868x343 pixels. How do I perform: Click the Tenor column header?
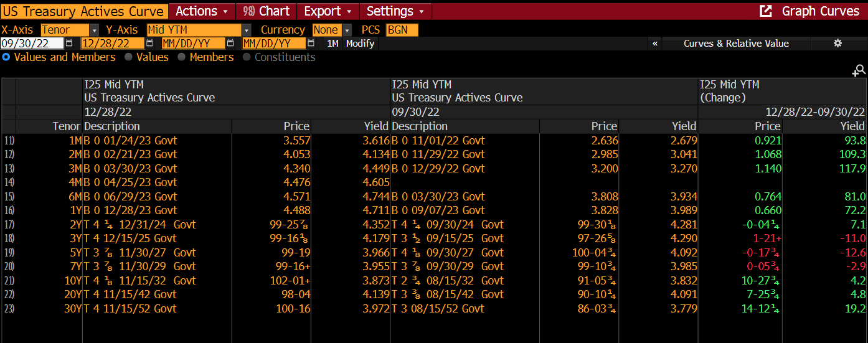(67, 126)
